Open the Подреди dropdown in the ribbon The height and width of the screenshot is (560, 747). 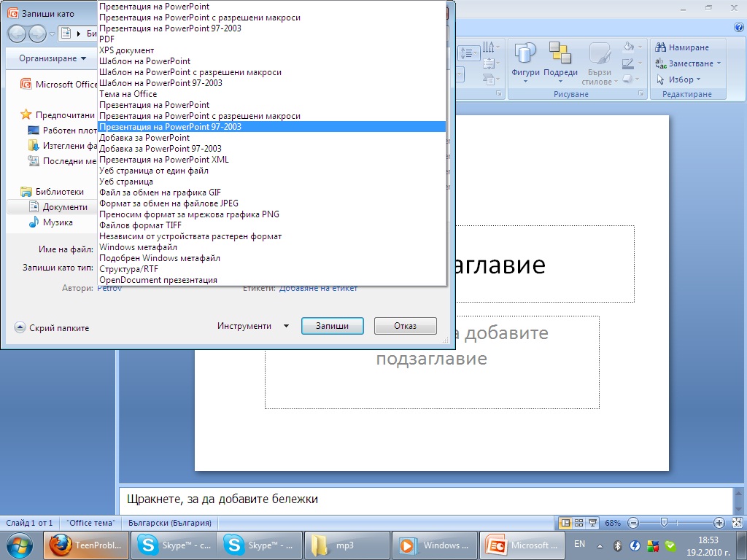(560, 63)
